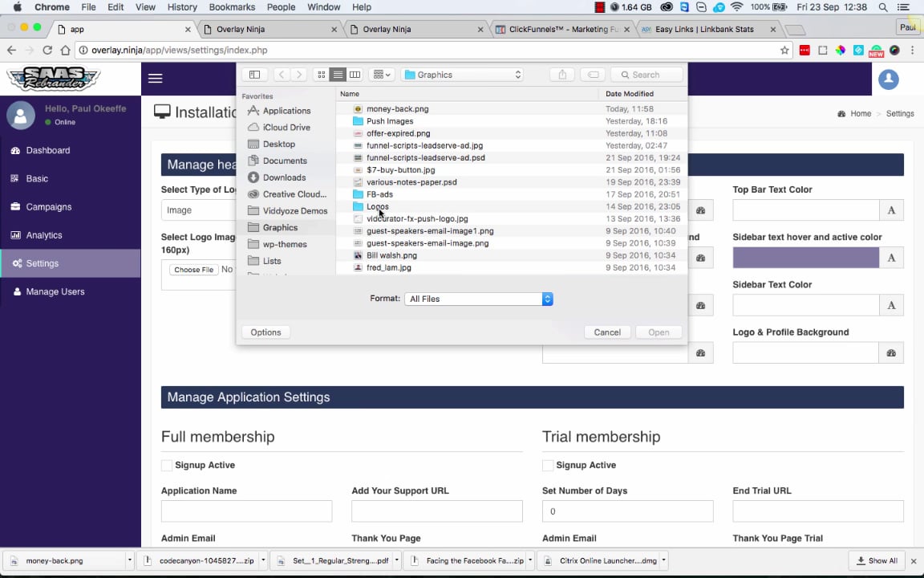Click the Home breadcrumb link
The height and width of the screenshot is (578, 924).
(x=861, y=114)
